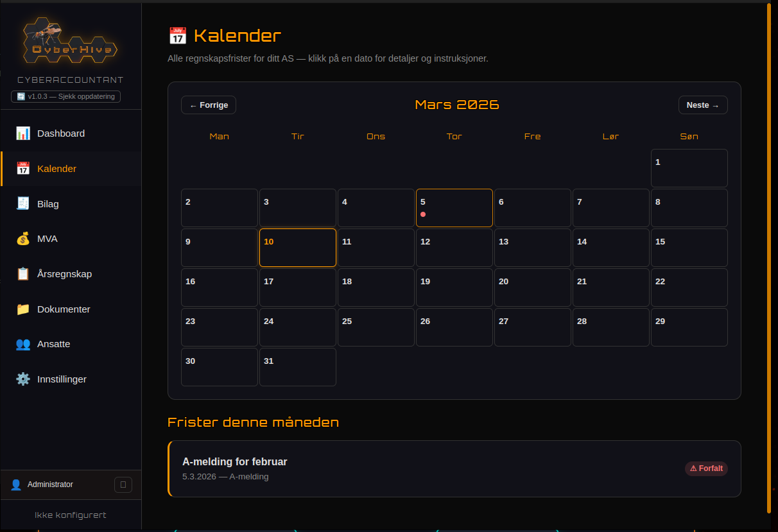Click the MVA gold coin icon
The height and width of the screenshot is (532, 778).
(x=23, y=239)
